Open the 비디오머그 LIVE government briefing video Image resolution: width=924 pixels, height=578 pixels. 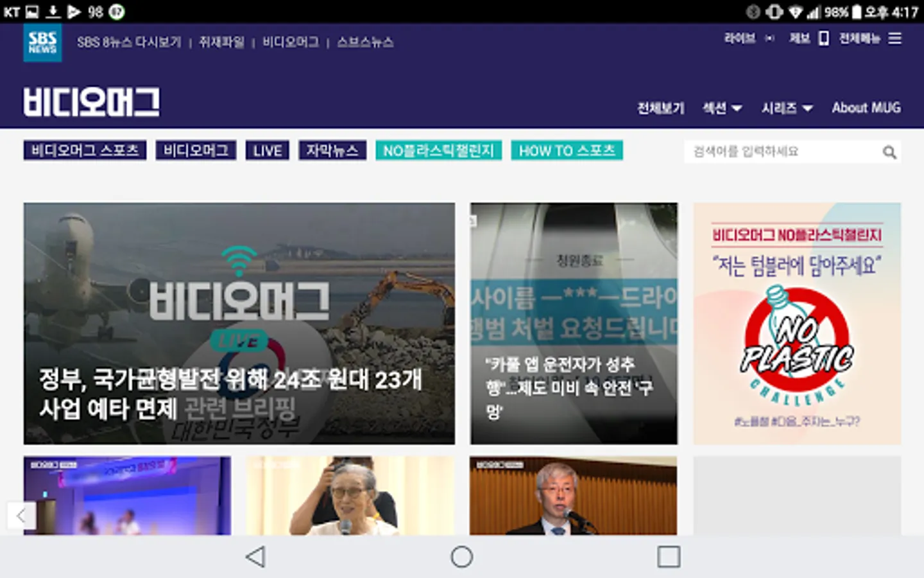pos(239,324)
